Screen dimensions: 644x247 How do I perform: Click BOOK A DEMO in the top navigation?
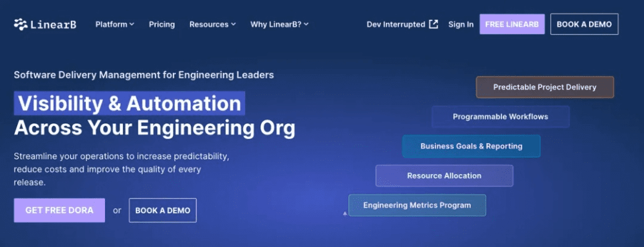point(583,25)
